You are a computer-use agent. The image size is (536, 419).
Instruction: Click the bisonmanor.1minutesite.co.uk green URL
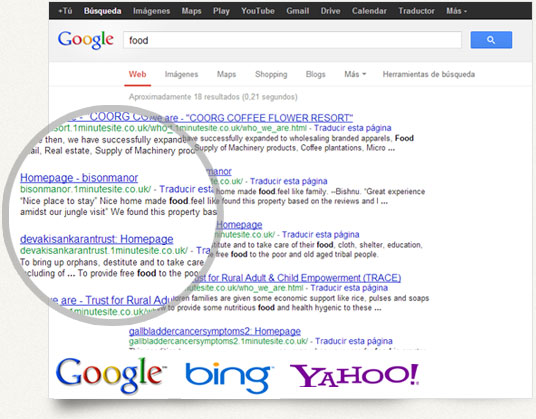point(85,189)
